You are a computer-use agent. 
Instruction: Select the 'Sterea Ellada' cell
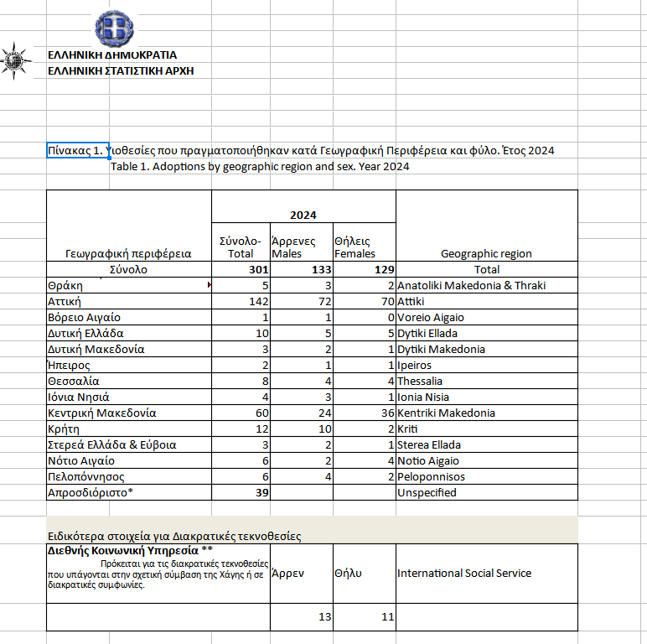[x=486, y=444]
